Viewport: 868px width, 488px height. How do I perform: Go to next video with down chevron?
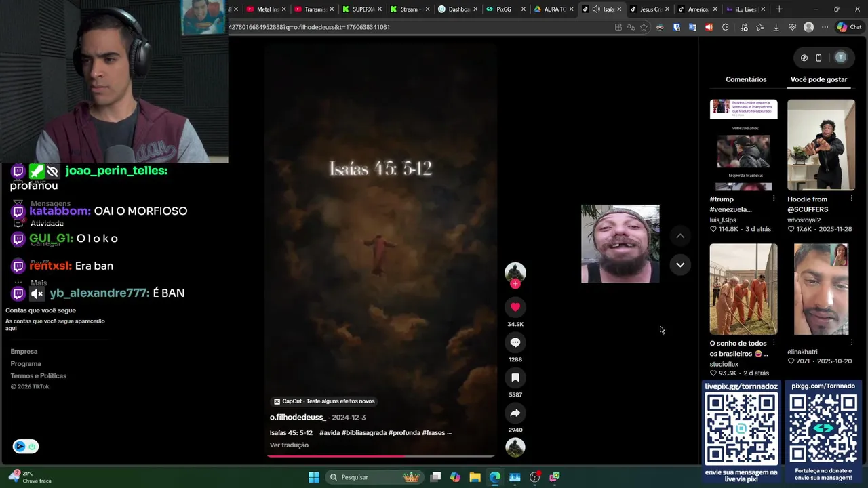click(680, 265)
